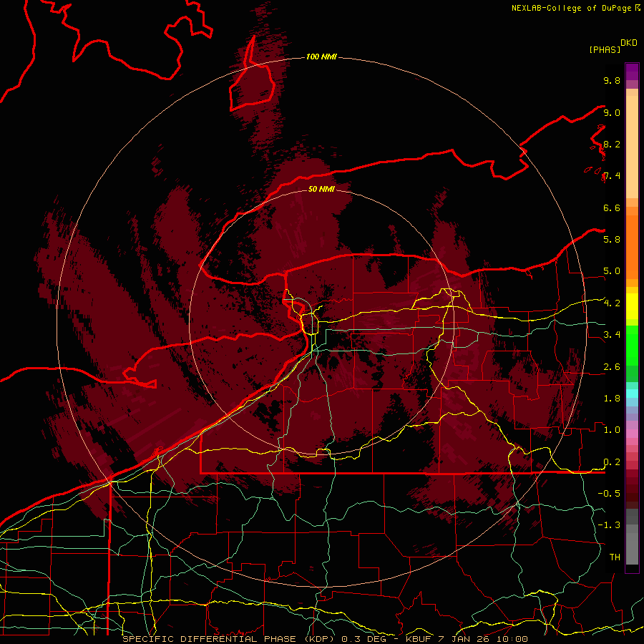Click the "100 NMI" range ring label
The image size is (644, 644).
[321, 57]
